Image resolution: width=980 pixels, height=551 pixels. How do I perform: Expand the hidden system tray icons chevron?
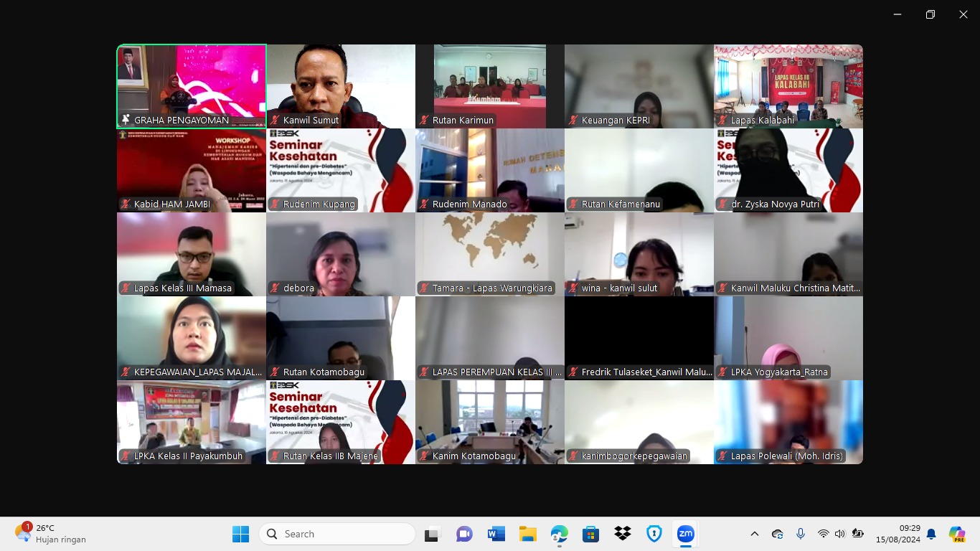point(755,534)
